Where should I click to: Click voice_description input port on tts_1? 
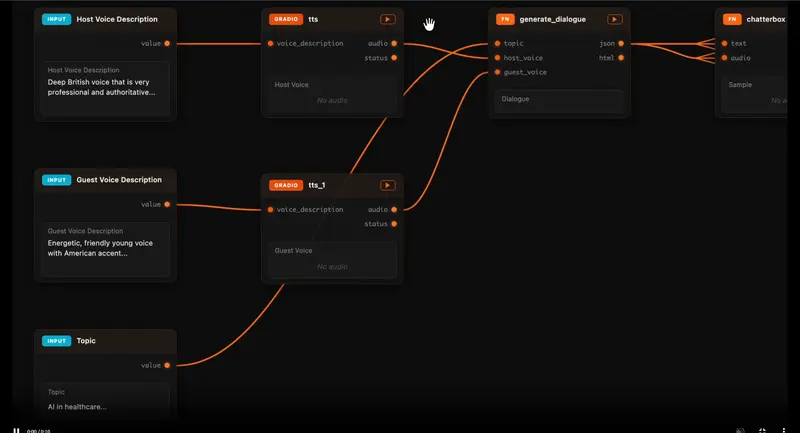[270, 210]
